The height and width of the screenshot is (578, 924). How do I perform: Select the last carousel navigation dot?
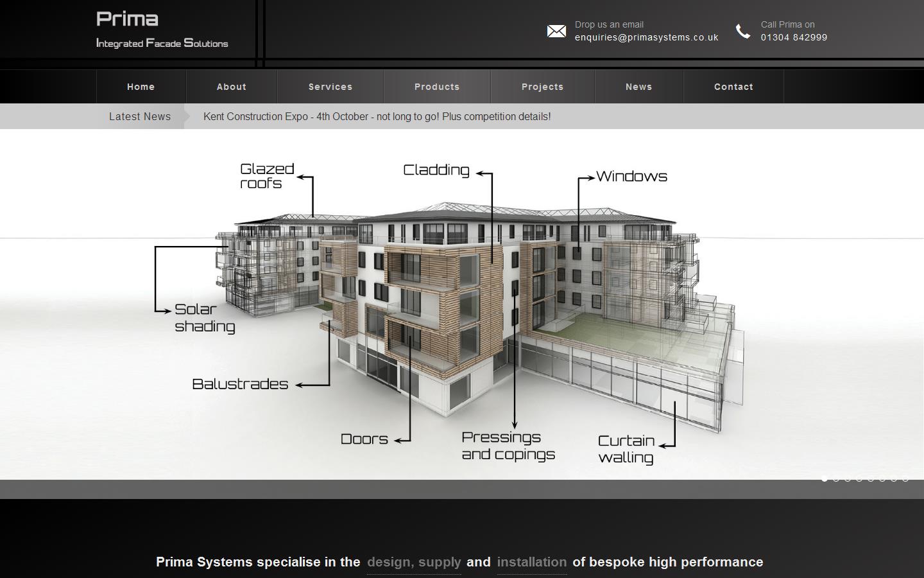[x=905, y=478]
